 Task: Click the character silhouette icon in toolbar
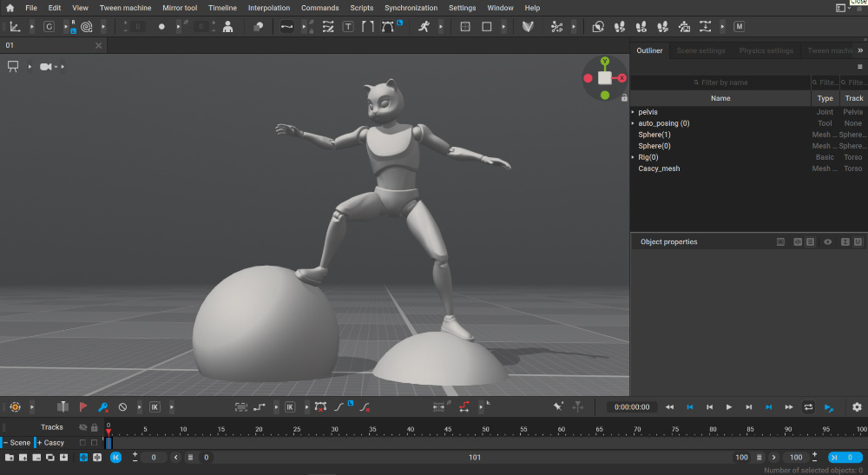pyautogui.click(x=227, y=27)
